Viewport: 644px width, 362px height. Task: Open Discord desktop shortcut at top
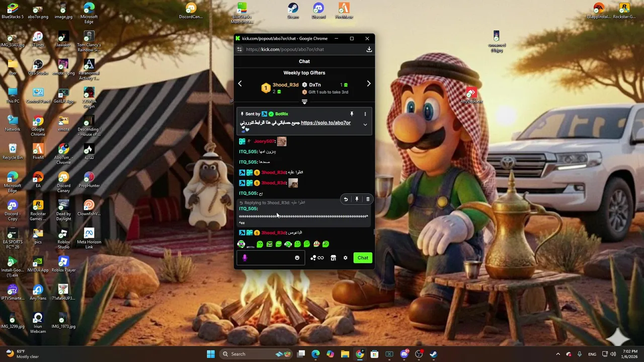pyautogui.click(x=318, y=11)
